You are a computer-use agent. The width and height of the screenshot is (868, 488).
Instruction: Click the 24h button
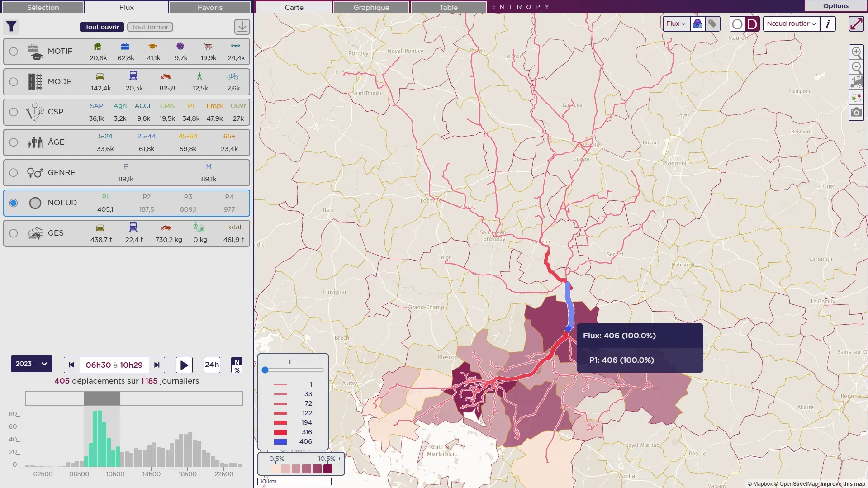click(212, 365)
